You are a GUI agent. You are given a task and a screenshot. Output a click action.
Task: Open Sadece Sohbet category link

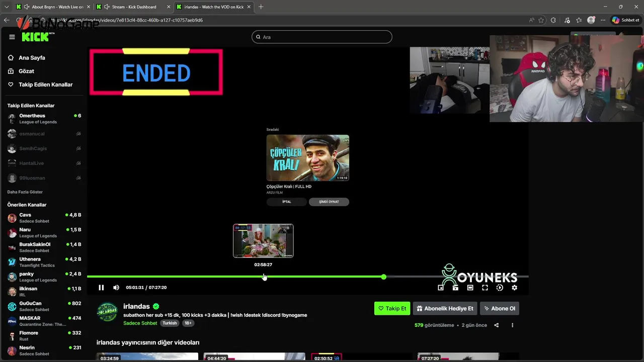[x=140, y=323]
